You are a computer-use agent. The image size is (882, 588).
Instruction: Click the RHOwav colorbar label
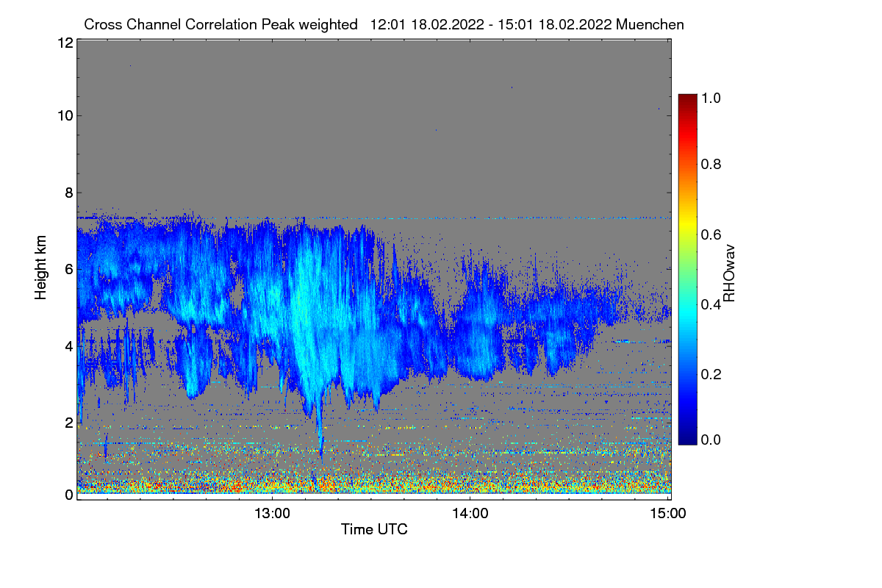(730, 274)
